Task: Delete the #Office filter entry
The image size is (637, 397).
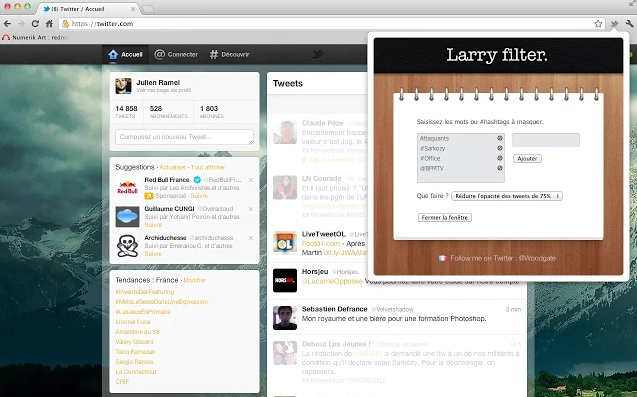Action: point(500,158)
